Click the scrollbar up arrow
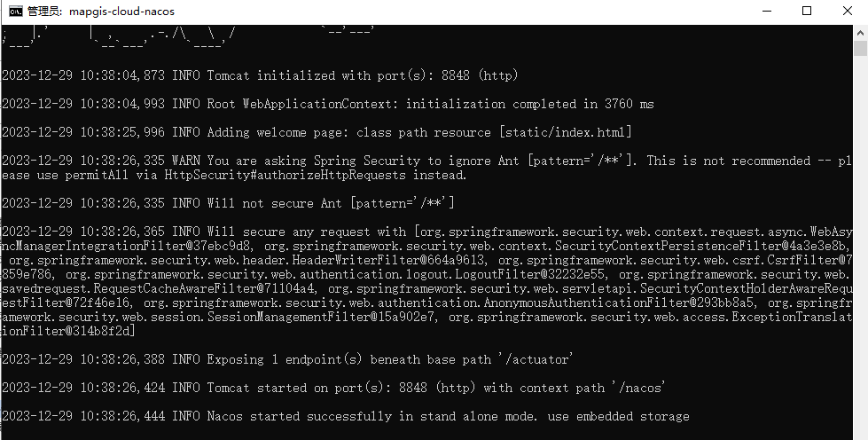This screenshot has height=440, width=868. click(860, 33)
